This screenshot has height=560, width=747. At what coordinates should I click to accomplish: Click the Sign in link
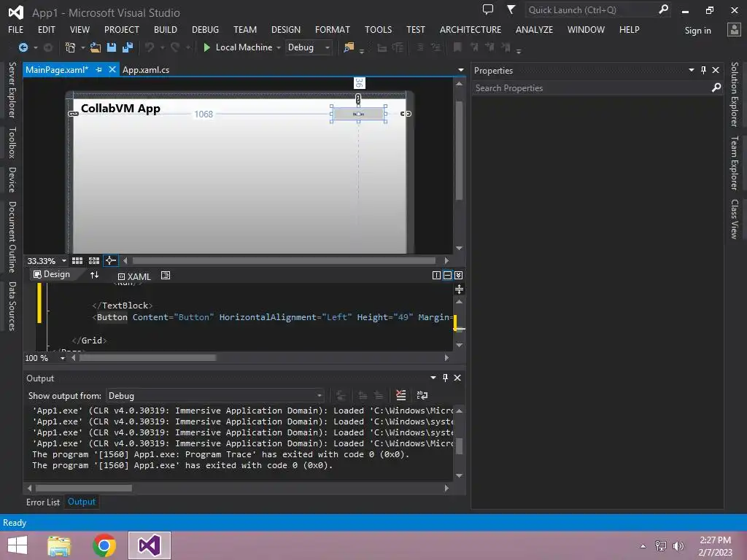coord(698,31)
